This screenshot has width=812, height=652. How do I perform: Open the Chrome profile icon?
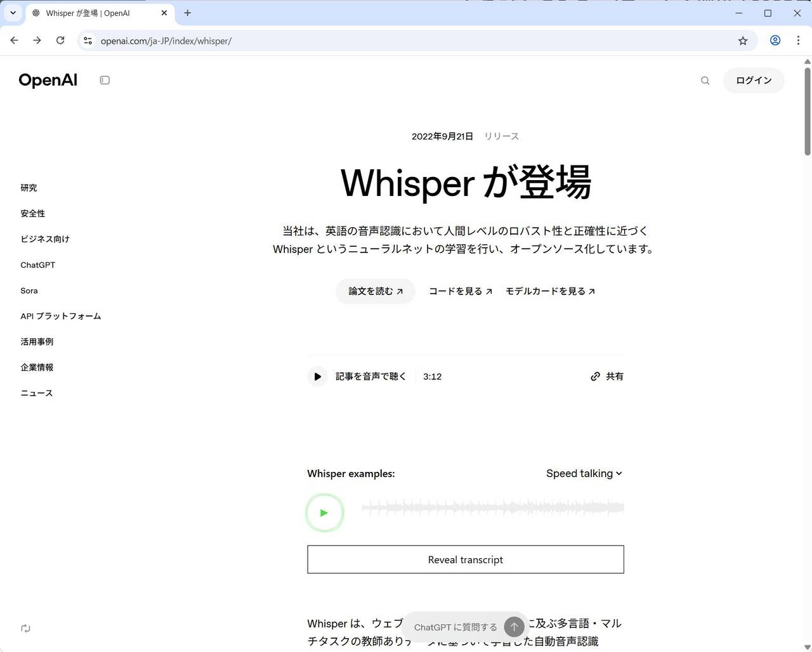(775, 41)
